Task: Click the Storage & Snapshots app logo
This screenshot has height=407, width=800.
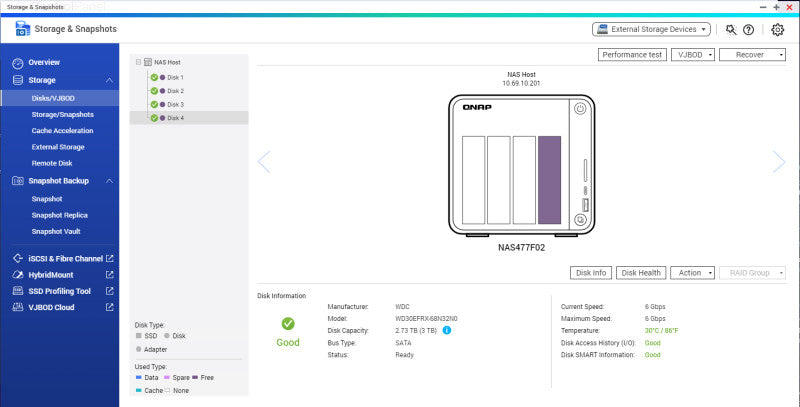Action: pyautogui.click(x=23, y=29)
